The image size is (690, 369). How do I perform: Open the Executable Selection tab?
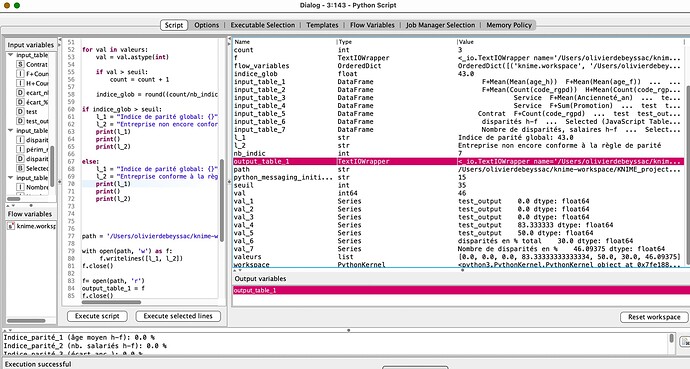pyautogui.click(x=263, y=25)
